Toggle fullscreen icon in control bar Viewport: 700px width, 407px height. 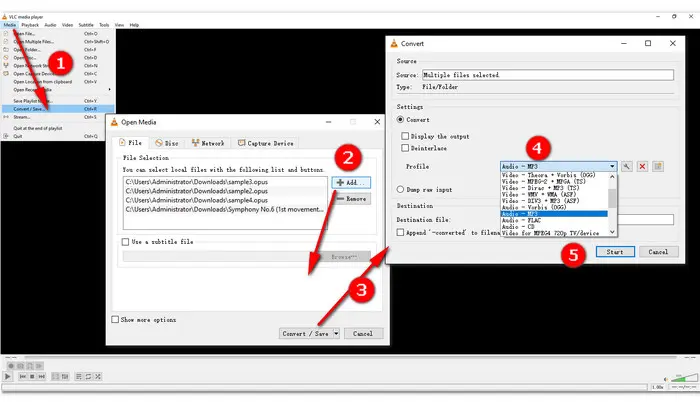pyautogui.click(x=55, y=377)
